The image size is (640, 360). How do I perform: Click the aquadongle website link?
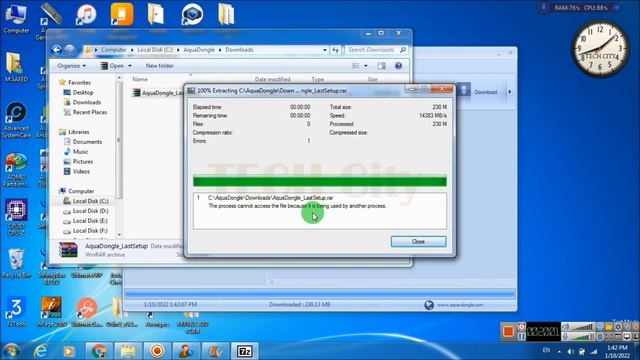tap(460, 305)
